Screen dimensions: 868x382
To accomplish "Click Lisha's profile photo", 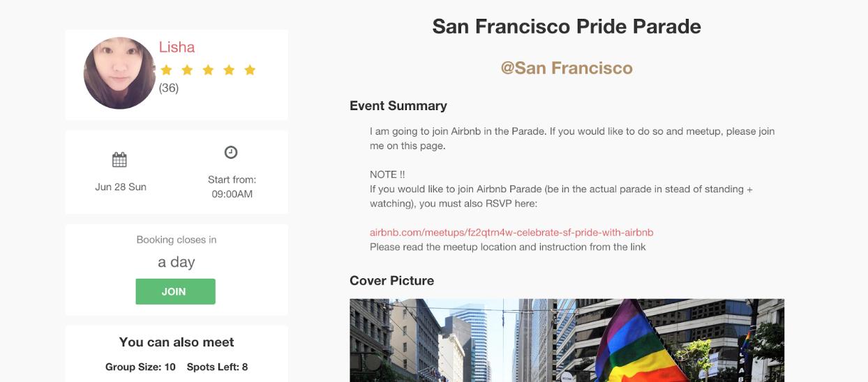I will point(119,73).
